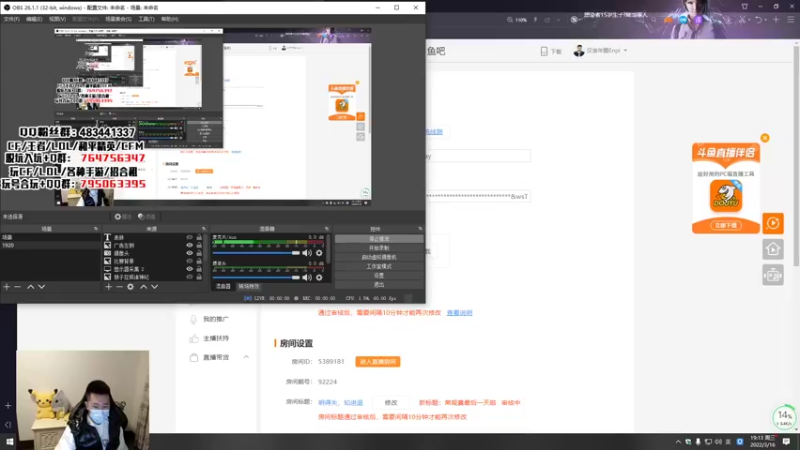Remove the selected source with the minus icon
800x450 pixels.
pyautogui.click(x=119, y=287)
